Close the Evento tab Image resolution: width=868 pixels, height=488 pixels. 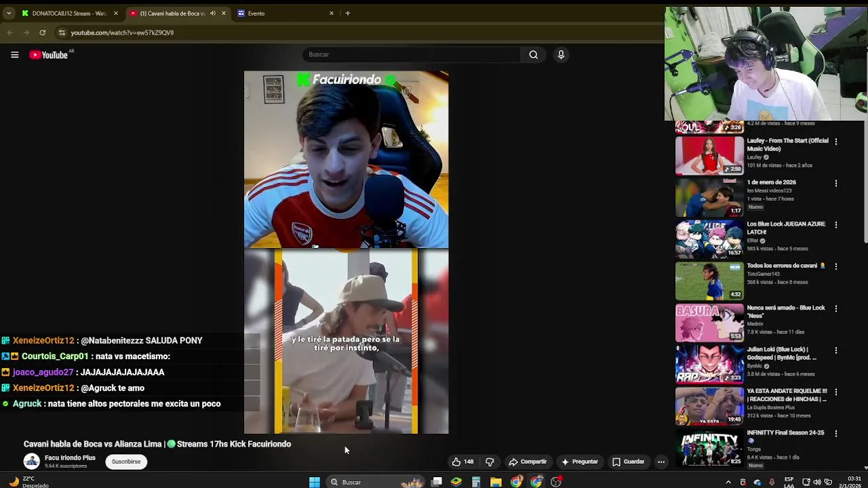pyautogui.click(x=332, y=13)
